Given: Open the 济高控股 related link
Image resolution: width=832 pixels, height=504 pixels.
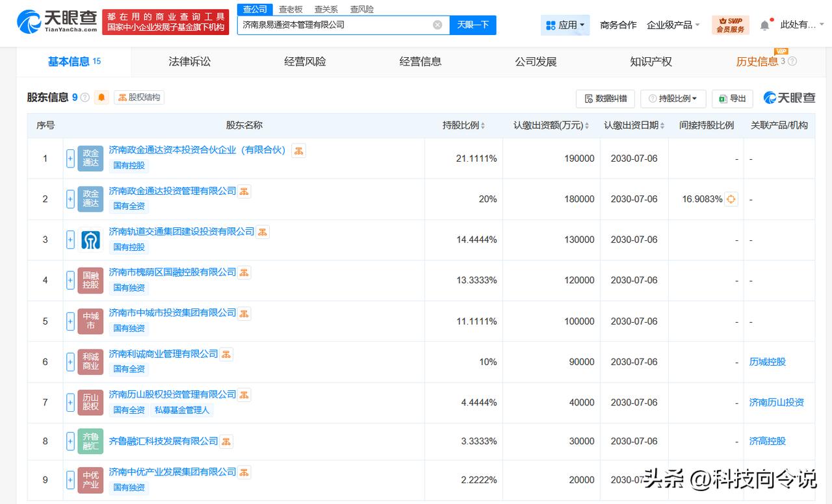Looking at the screenshot, I should [x=768, y=442].
